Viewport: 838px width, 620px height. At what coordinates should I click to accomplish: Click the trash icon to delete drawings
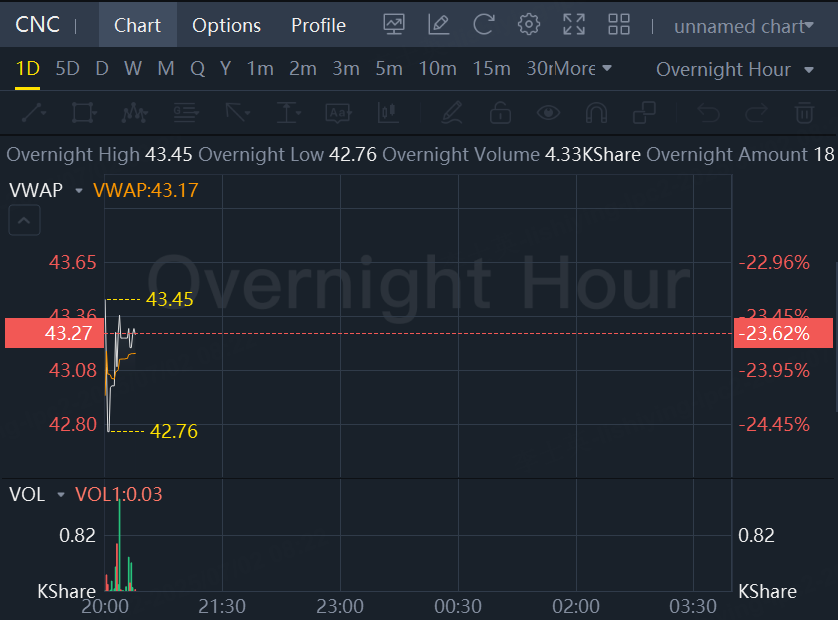[804, 112]
